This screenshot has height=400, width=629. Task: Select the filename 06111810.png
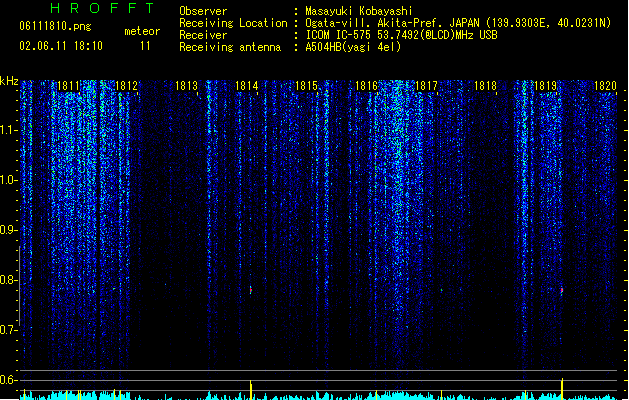coord(55,26)
